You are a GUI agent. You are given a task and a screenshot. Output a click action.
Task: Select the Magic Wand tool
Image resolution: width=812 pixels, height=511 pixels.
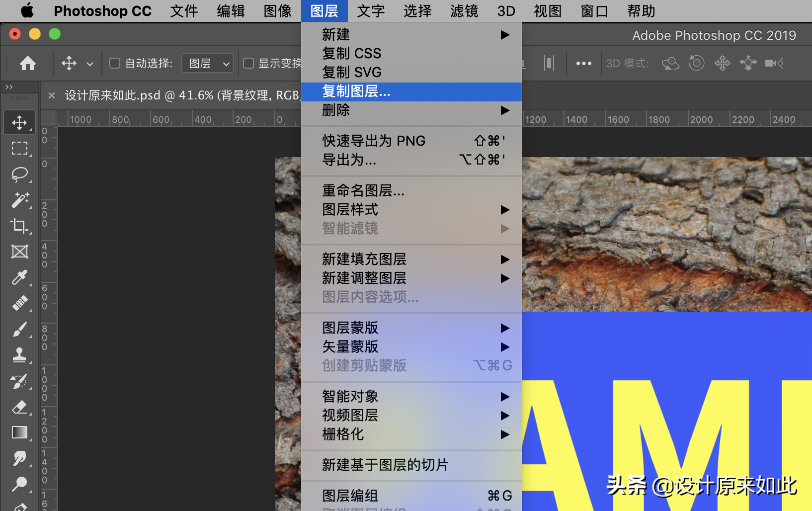point(19,200)
